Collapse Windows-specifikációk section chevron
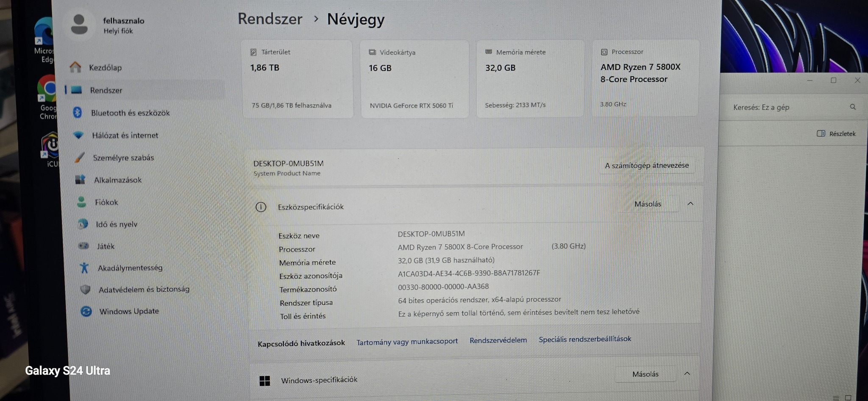 pos(687,373)
